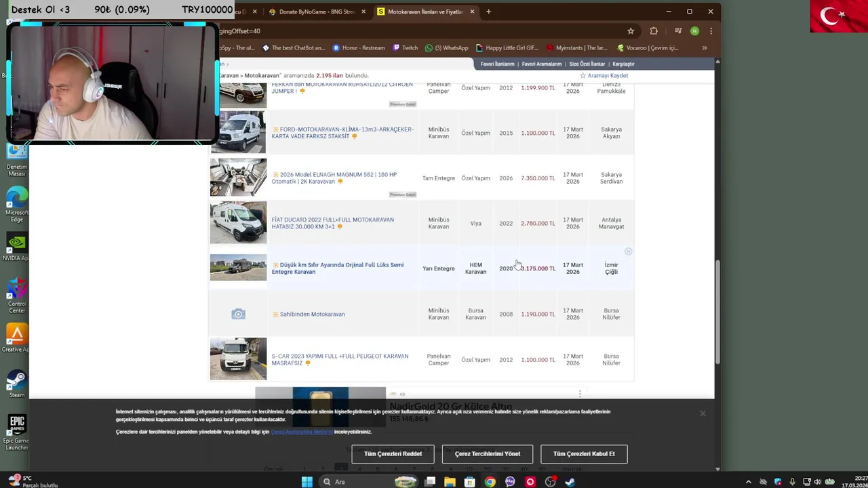Image resolution: width=868 pixels, height=488 pixels.
Task: Open The best ChatBot bookmark
Action: click(x=294, y=48)
